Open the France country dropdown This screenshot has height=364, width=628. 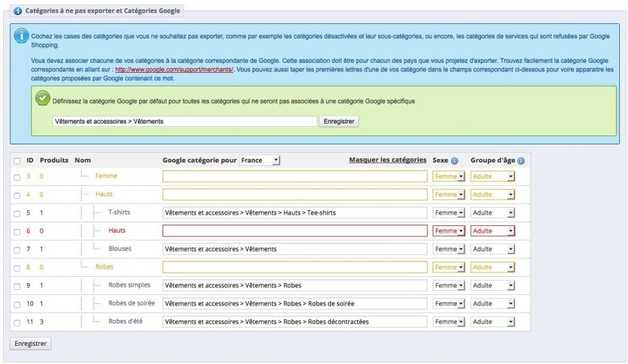coord(259,160)
